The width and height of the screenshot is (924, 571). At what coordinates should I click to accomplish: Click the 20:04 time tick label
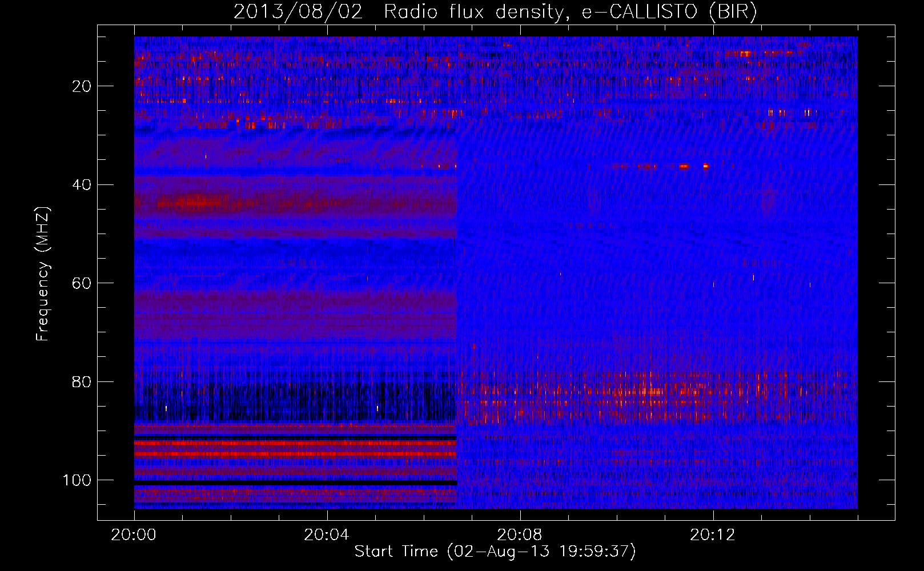point(327,535)
